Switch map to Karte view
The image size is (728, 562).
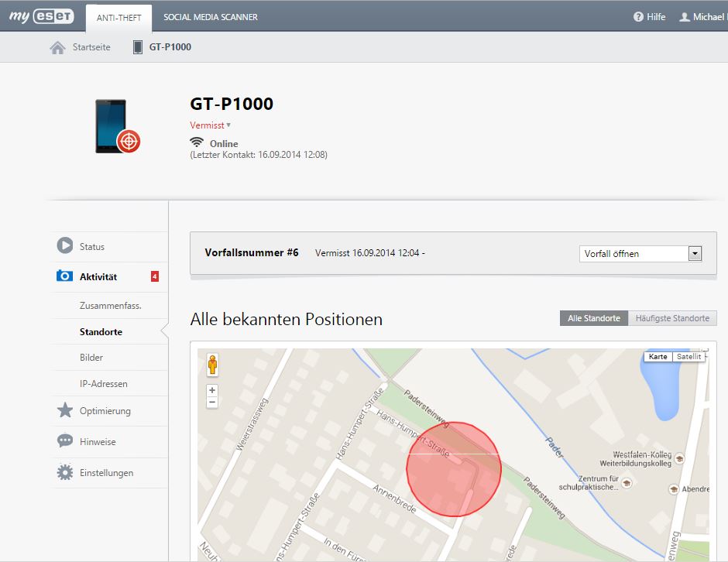(658, 356)
